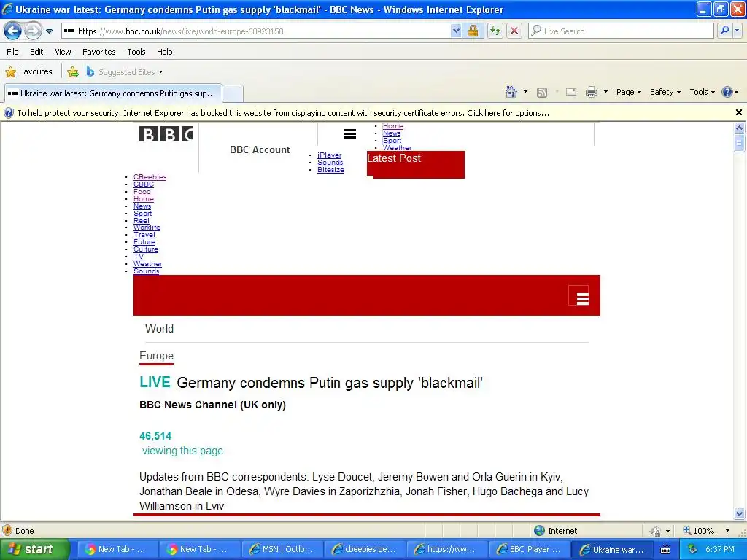Click the Travel link
The width and height of the screenshot is (747, 560).
point(144,235)
